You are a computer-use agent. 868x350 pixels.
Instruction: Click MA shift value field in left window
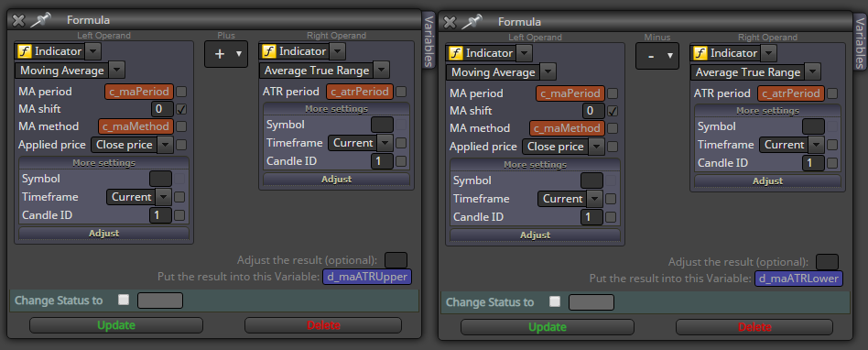click(163, 108)
